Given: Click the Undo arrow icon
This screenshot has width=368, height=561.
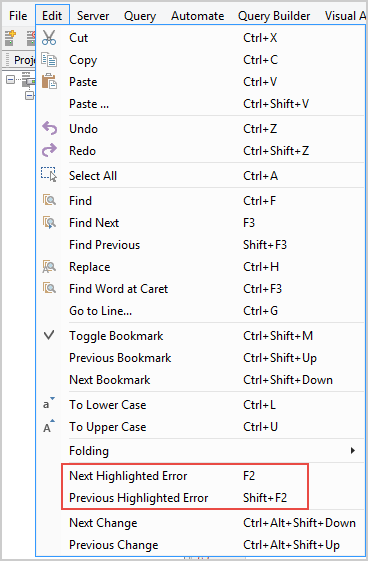Looking at the screenshot, I should pyautogui.click(x=49, y=128).
